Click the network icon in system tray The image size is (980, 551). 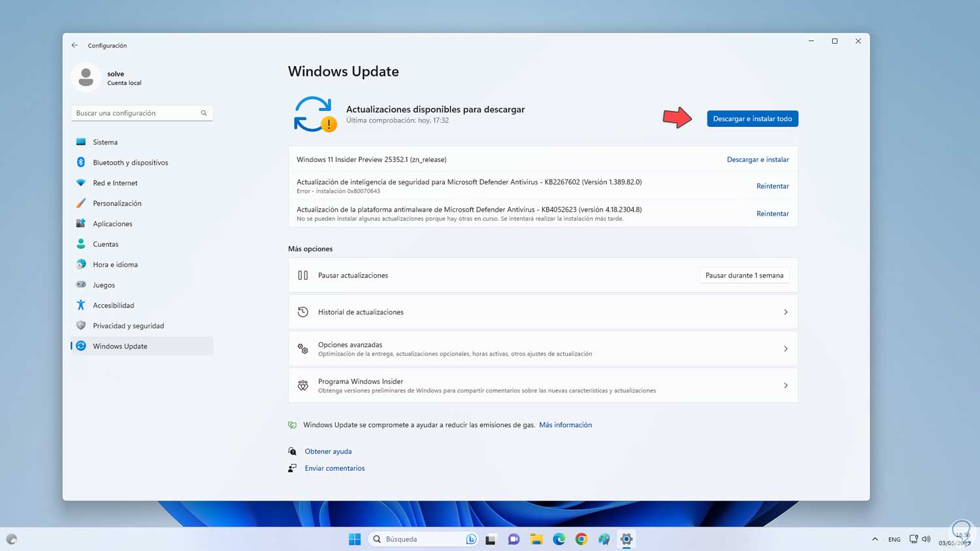pyautogui.click(x=913, y=539)
